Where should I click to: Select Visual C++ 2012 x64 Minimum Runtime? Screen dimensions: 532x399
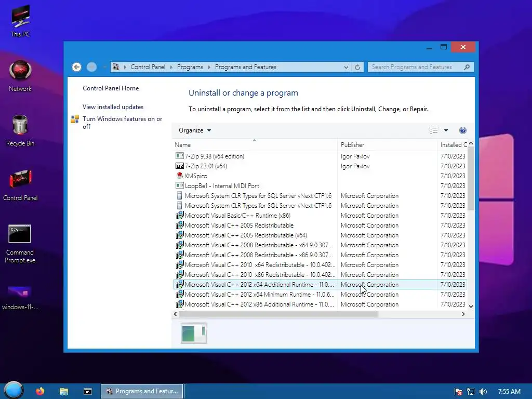point(320,295)
